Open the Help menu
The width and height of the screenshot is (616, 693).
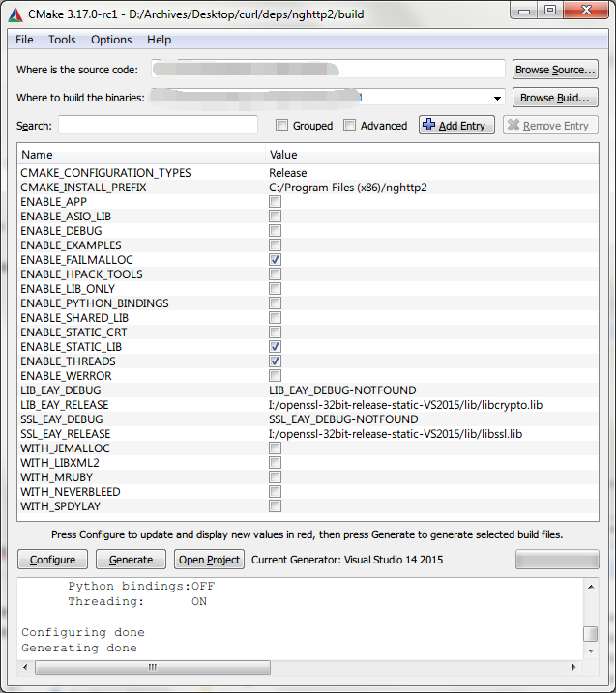(159, 40)
